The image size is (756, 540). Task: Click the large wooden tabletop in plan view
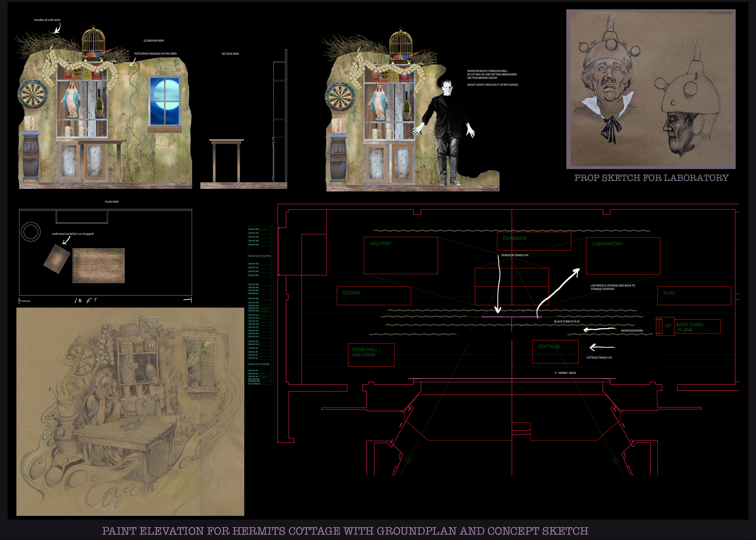[x=99, y=266]
